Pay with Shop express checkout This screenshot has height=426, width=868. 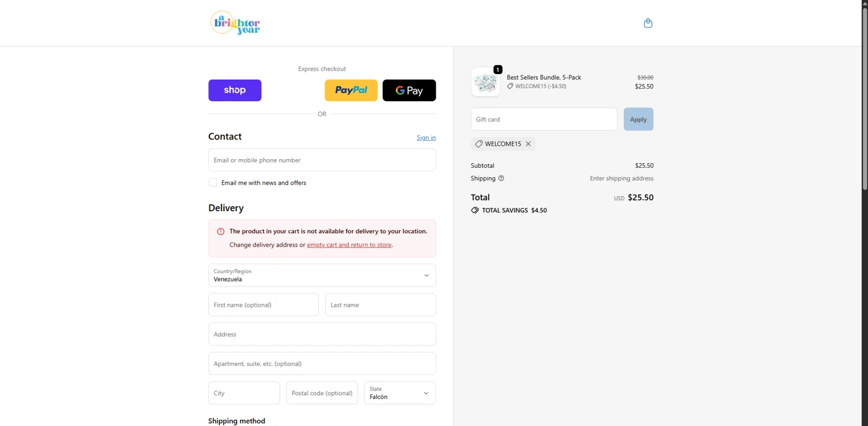pos(235,90)
